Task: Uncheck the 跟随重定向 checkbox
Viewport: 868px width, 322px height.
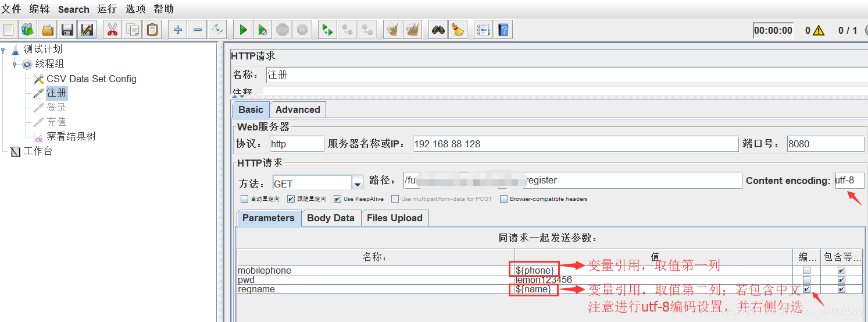Action: click(x=291, y=199)
